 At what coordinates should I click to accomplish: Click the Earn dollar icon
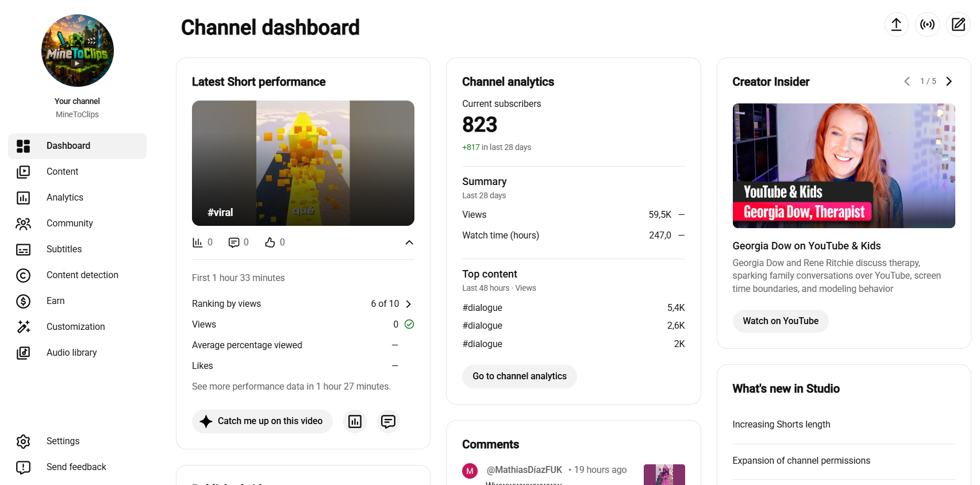(x=23, y=301)
